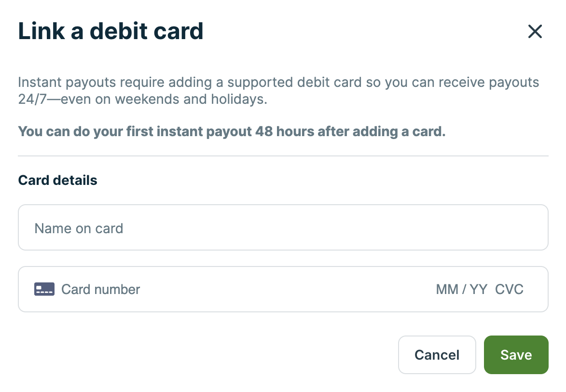Click "supported debit card" in the description
Screen dimensions: 566x392
[x=294, y=82]
